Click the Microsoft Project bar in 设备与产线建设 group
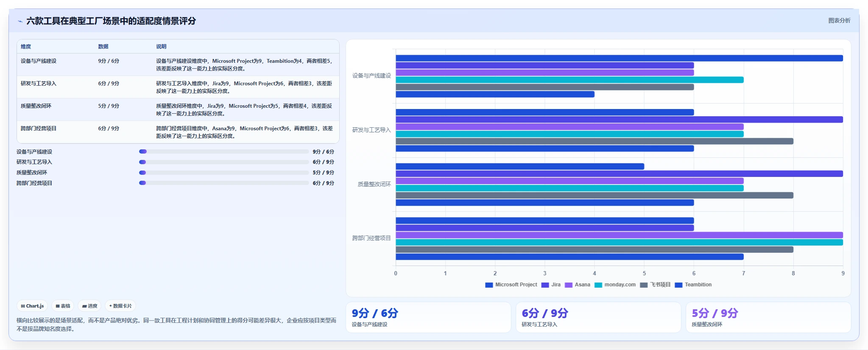The image size is (868, 350). [x=619, y=58]
